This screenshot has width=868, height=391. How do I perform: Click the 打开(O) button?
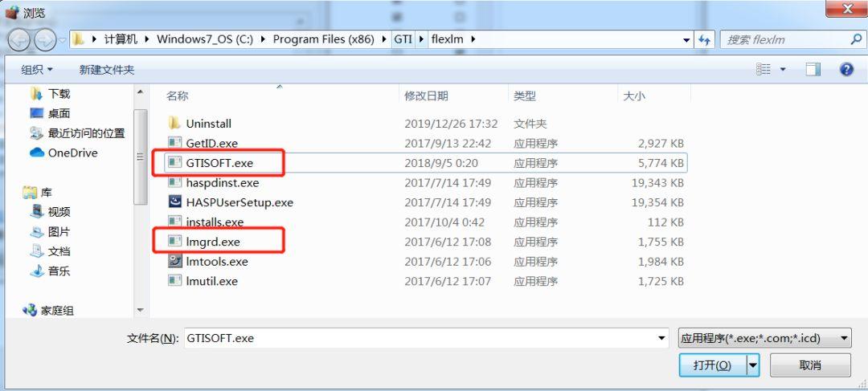[x=713, y=365]
